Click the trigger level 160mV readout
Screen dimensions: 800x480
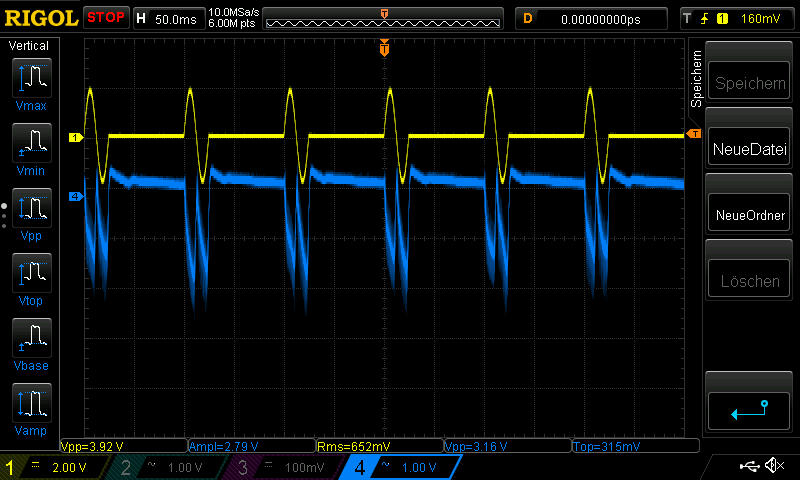pos(760,19)
